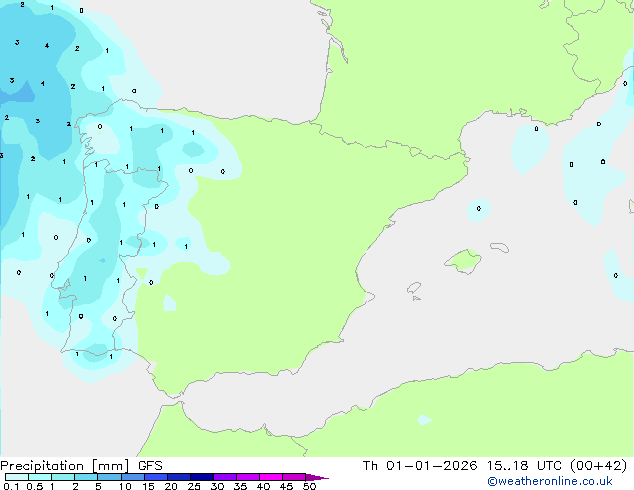Click the 'GFS' model label
This screenshot has width=634, height=490.
click(150, 466)
